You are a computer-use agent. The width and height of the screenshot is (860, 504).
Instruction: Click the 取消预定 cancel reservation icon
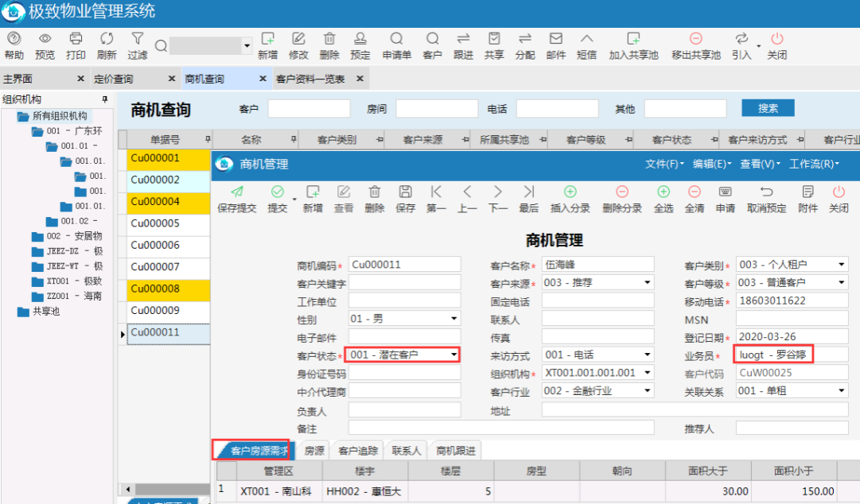[x=767, y=192]
